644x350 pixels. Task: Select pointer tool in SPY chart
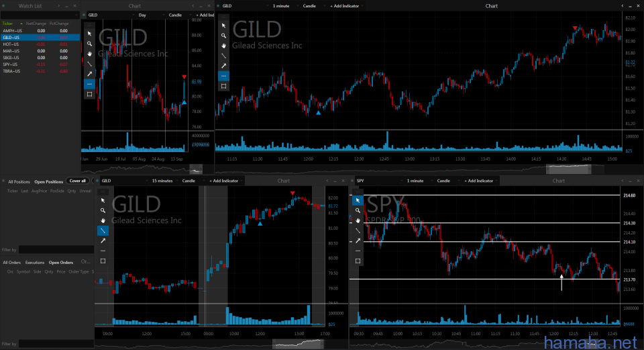pyautogui.click(x=358, y=200)
